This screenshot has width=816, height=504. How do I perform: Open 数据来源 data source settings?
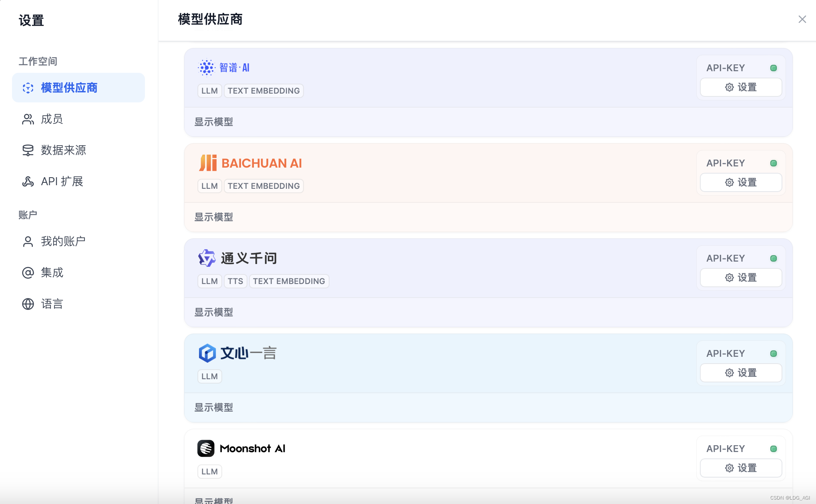(63, 150)
